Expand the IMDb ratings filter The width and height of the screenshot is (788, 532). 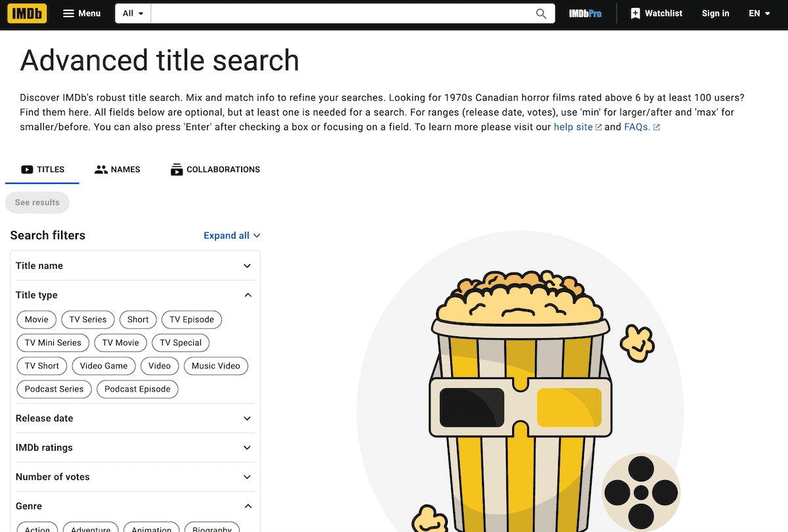(247, 448)
